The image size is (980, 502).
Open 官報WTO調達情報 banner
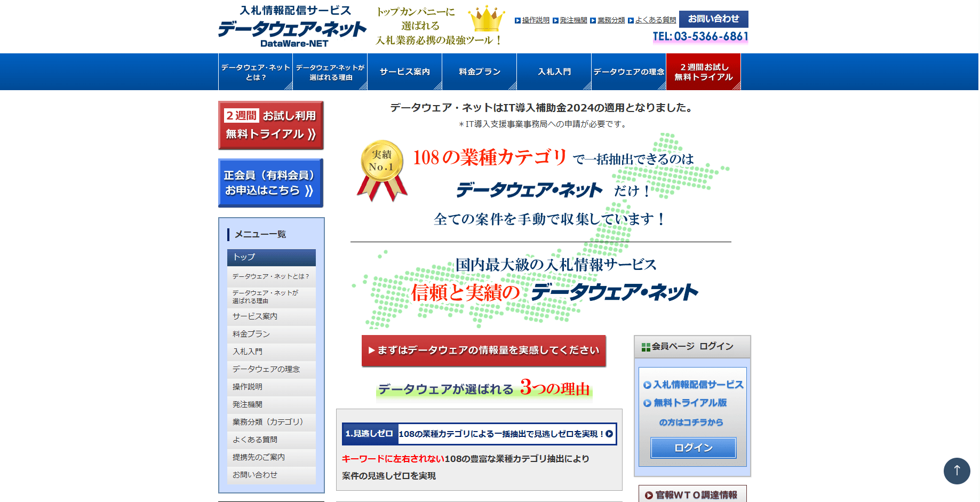coord(692,495)
